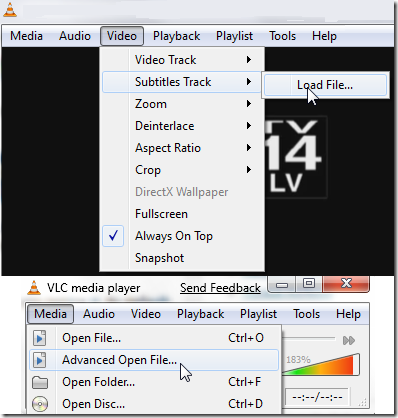Click the Media menu in the lower window
Viewport: 398px width, 418px height.
[51, 314]
